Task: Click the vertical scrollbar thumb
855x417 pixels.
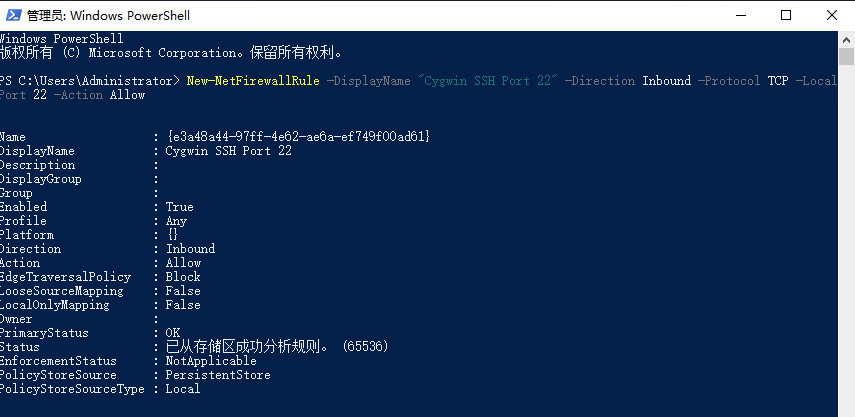Action: (x=846, y=56)
